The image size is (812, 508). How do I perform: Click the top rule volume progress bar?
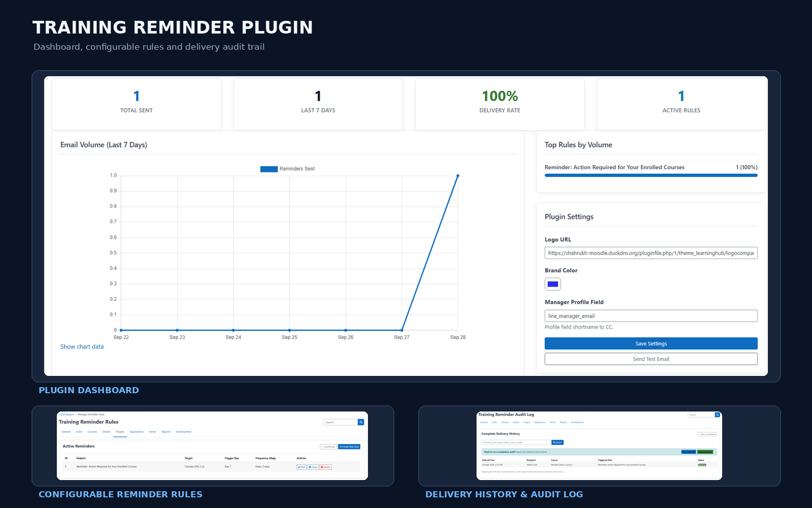(x=651, y=175)
